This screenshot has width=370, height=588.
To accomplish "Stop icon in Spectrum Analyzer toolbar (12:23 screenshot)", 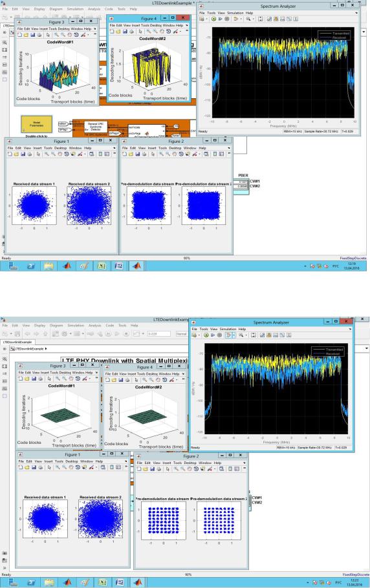I will pyautogui.click(x=219, y=335).
